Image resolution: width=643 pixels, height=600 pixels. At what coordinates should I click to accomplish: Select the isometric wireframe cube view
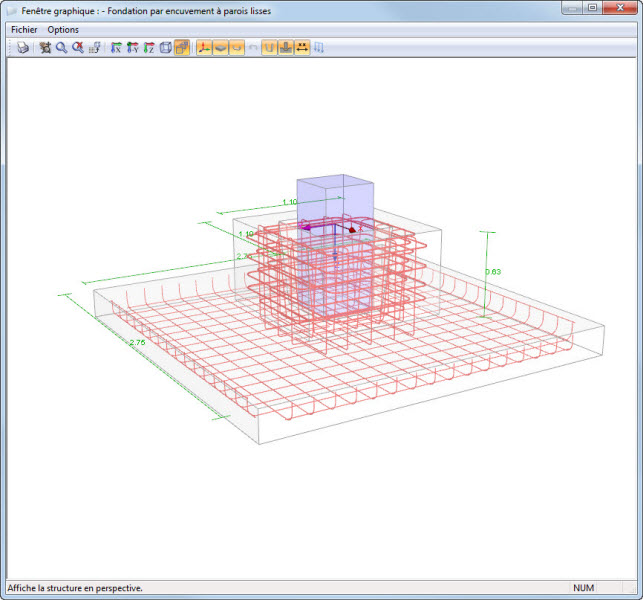[166, 48]
